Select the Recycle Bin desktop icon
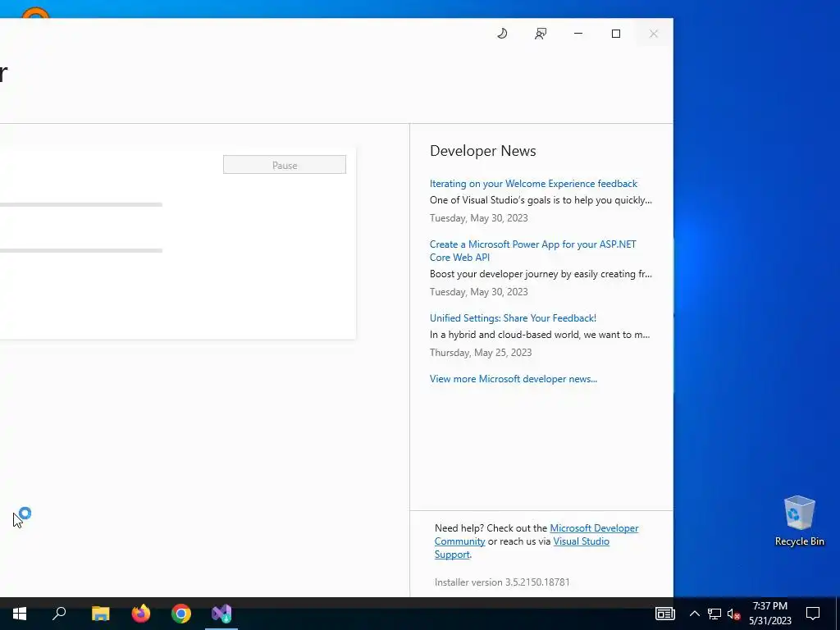 point(799,521)
